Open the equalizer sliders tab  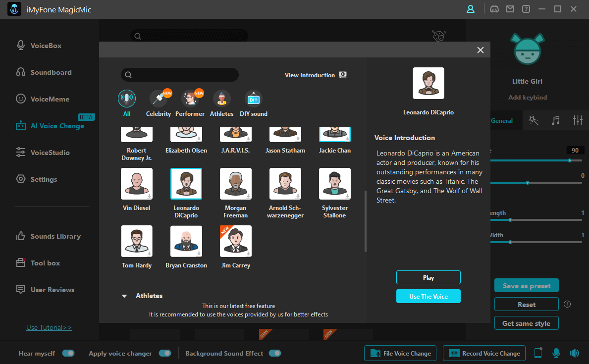click(x=578, y=120)
